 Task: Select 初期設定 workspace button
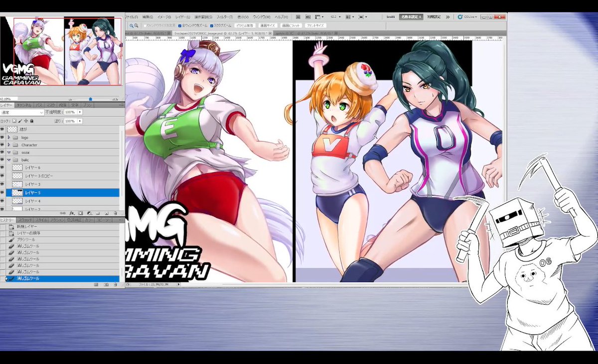[434, 16]
